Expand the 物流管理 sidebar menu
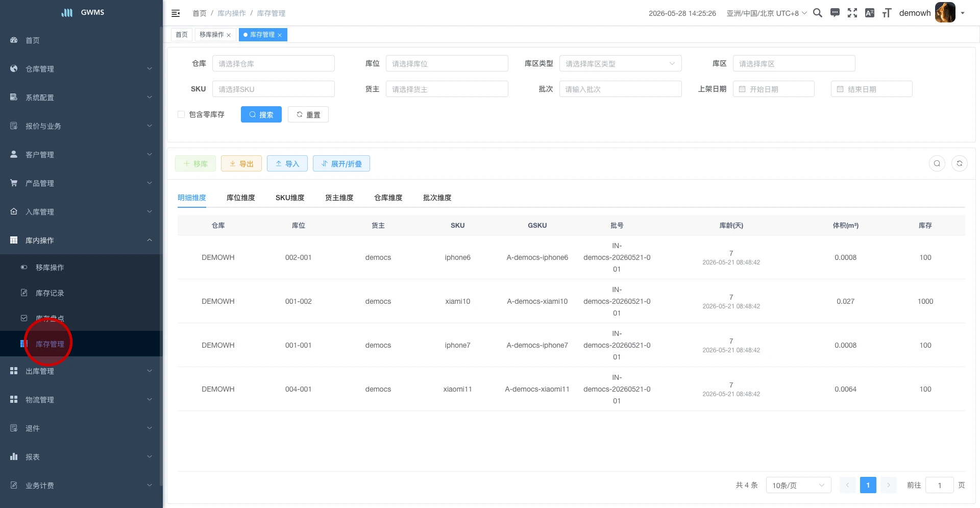The image size is (980, 508). pos(82,400)
